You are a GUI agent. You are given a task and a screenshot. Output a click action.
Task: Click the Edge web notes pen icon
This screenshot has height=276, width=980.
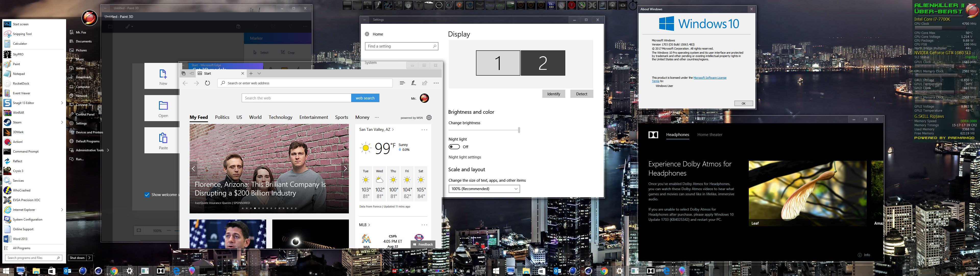[413, 83]
